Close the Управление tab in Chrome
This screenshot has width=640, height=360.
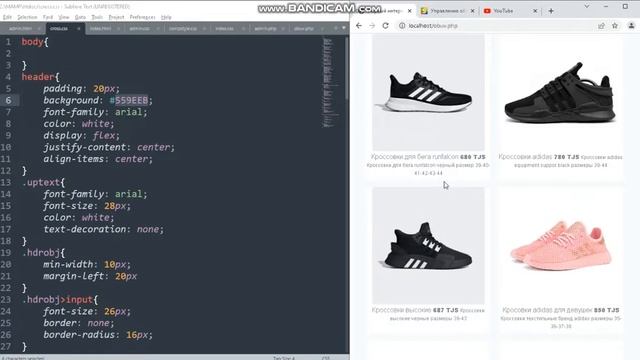[x=472, y=11]
